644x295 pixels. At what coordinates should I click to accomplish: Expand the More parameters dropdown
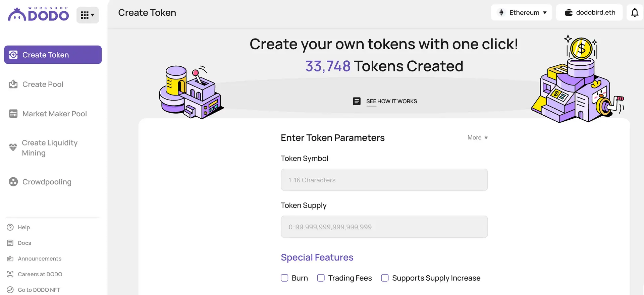click(477, 138)
